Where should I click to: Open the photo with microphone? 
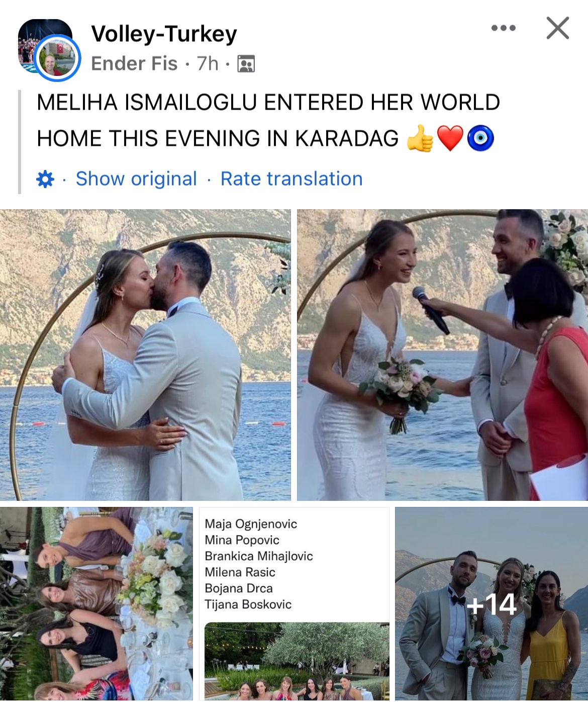[442, 355]
